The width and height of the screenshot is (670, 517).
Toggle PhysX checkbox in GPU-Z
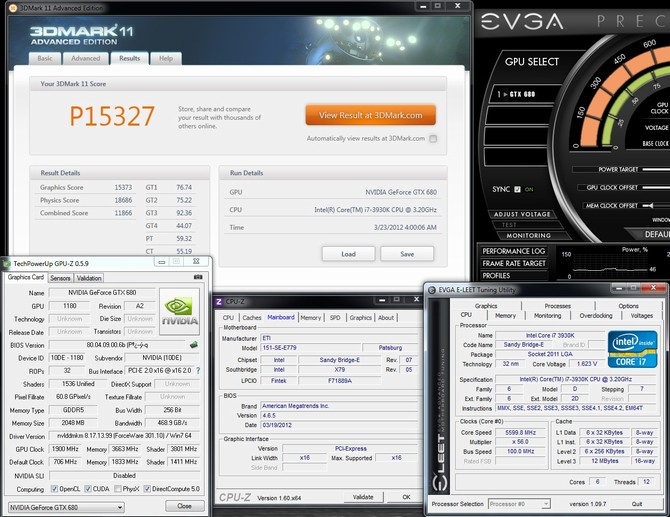coord(118,489)
